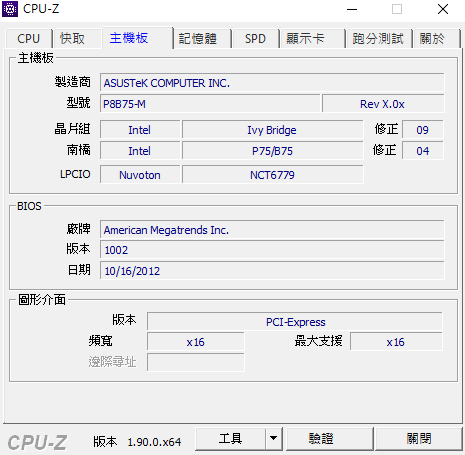Open the SPD tab
Viewport: 465px width, 455px height.
click(255, 39)
